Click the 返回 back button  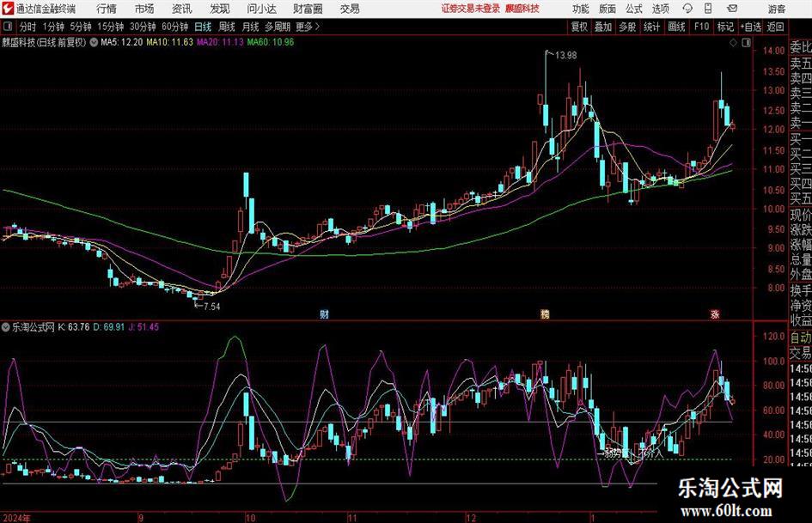775,27
